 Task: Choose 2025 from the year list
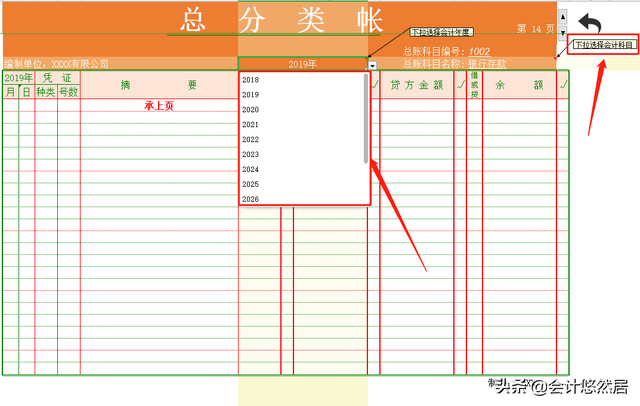250,184
